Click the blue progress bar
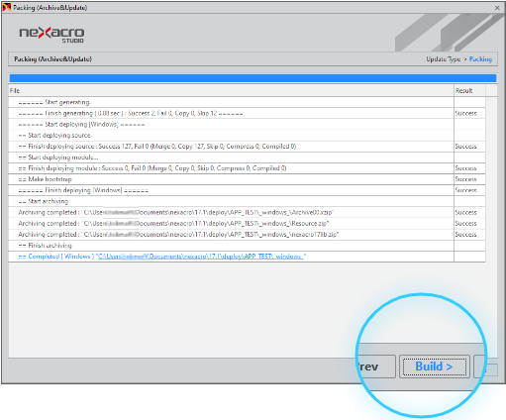Image resolution: width=506 pixels, height=420 pixels. click(x=253, y=78)
